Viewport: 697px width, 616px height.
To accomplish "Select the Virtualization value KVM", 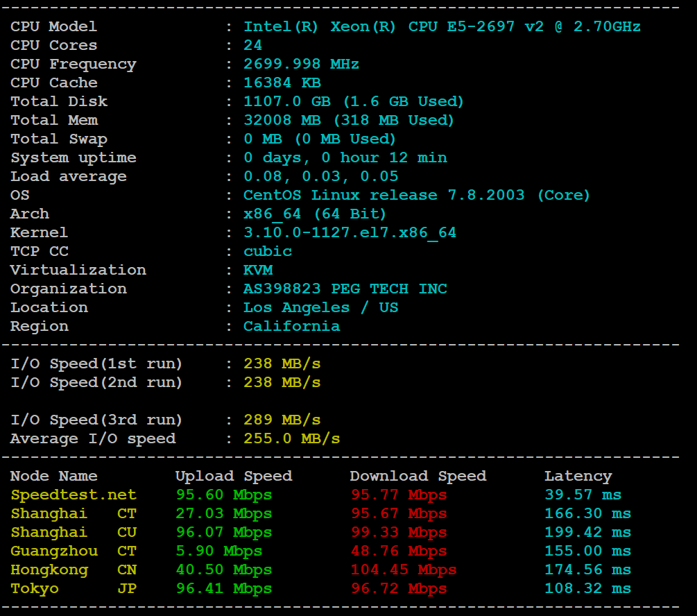I will [258, 271].
